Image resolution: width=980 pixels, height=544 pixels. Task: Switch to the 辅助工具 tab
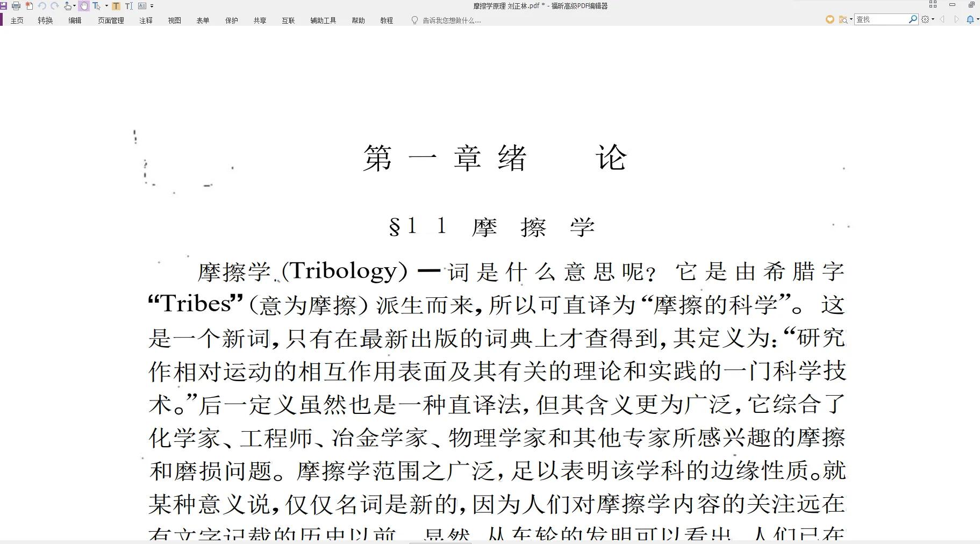click(x=323, y=20)
